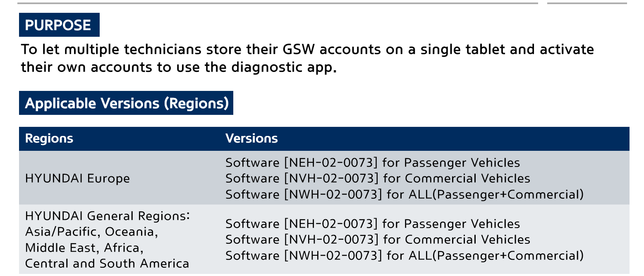This screenshot has width=644, height=276.
Task: Click the Applicable Versions (Regions) heading
Action: tap(126, 103)
